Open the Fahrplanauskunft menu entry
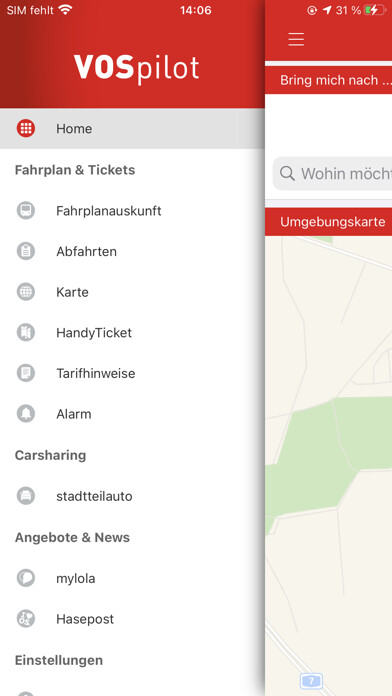 click(132, 210)
